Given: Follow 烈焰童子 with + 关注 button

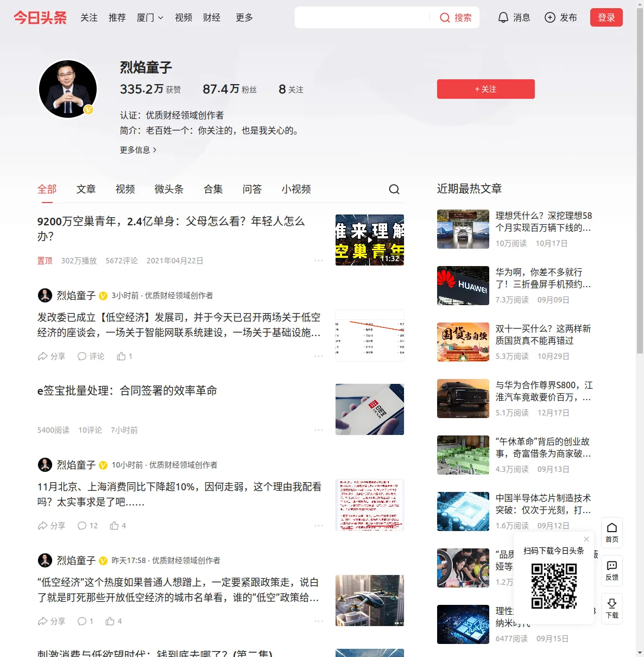Looking at the screenshot, I should coord(486,89).
